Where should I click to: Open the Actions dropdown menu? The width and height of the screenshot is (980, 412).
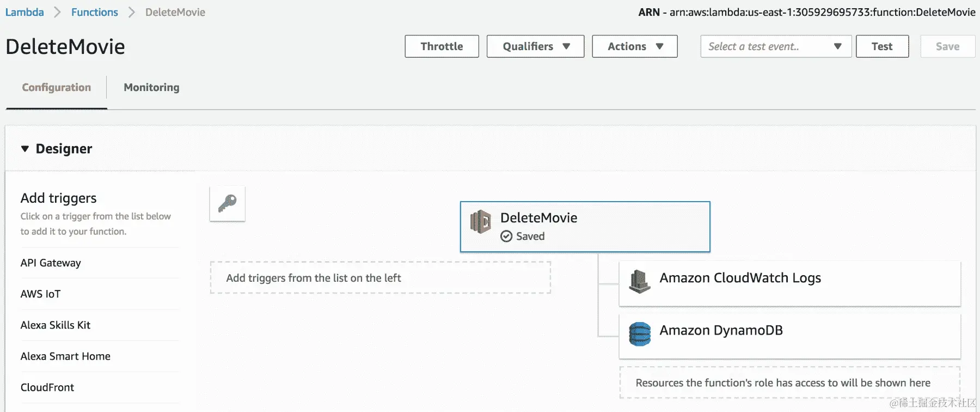634,46
